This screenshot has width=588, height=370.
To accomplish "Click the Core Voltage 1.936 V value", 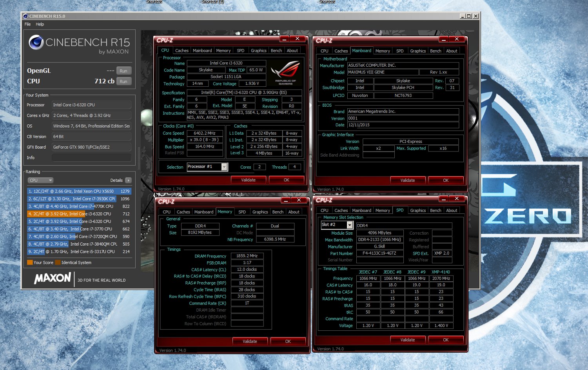I will tap(252, 84).
